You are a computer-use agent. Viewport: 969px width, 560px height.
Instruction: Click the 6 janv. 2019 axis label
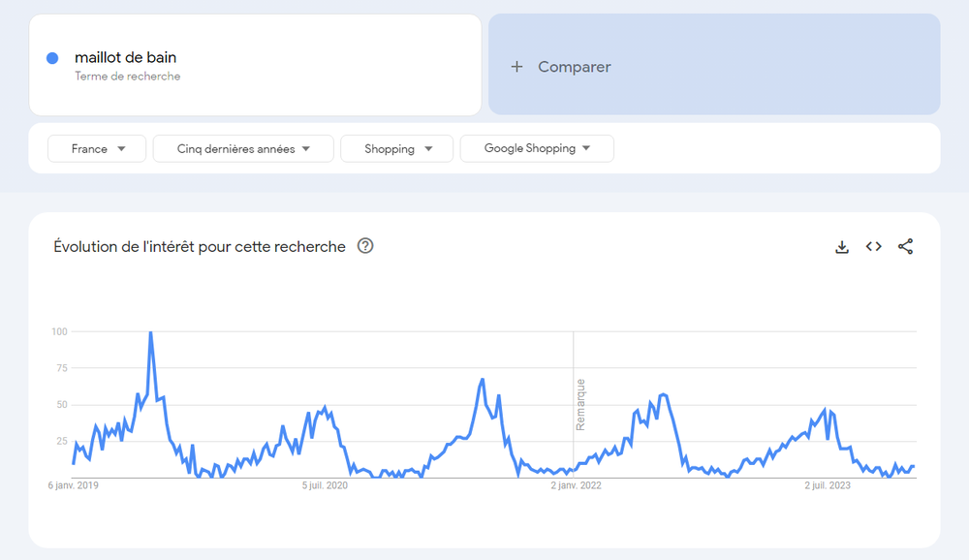pyautogui.click(x=74, y=485)
